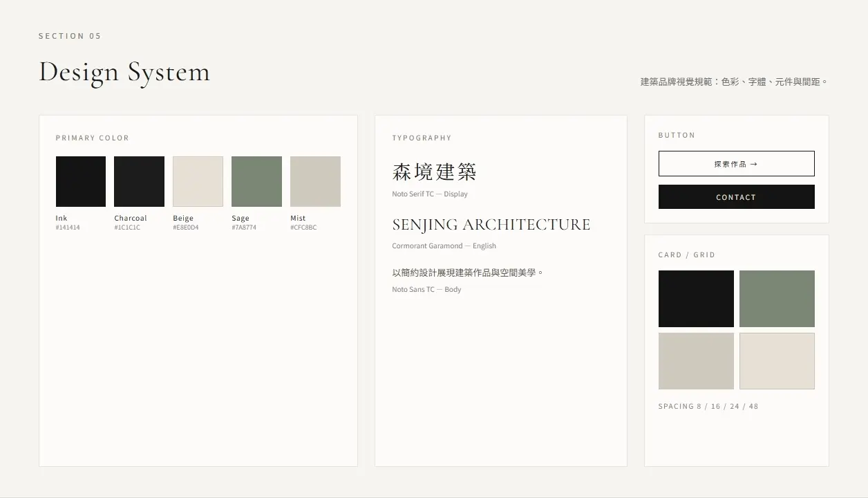
Task: Click the TYPOGRAPHY panel label
Action: click(x=422, y=138)
